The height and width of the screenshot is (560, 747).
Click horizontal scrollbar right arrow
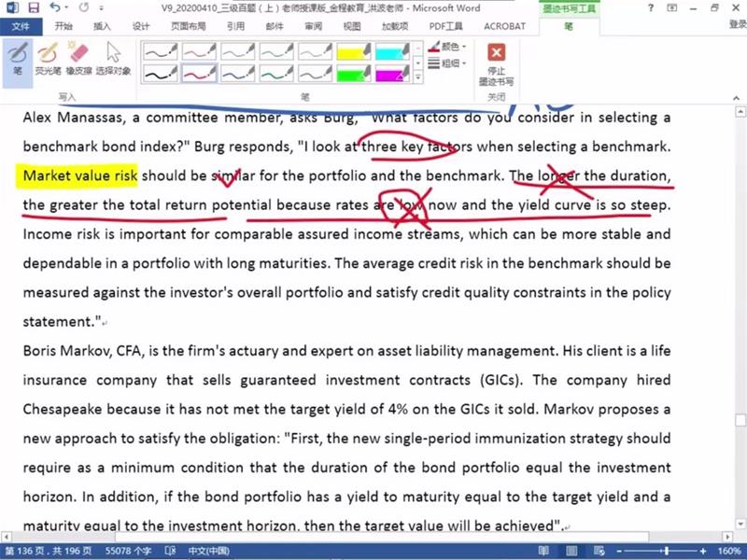tap(727, 537)
